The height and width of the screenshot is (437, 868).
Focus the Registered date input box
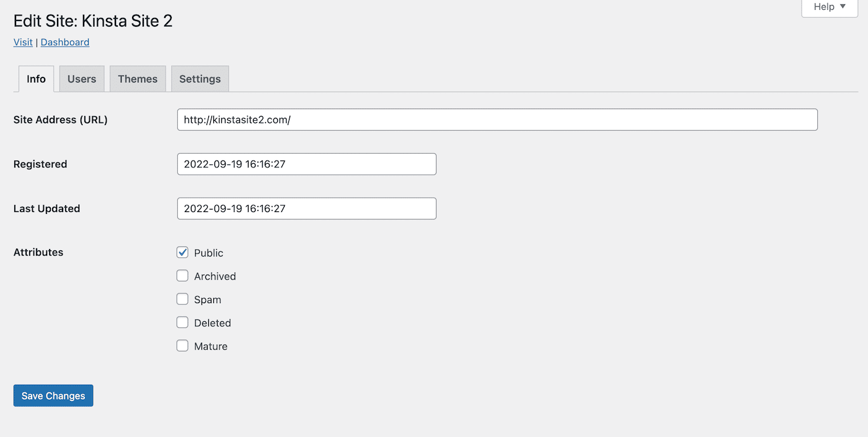click(x=306, y=164)
